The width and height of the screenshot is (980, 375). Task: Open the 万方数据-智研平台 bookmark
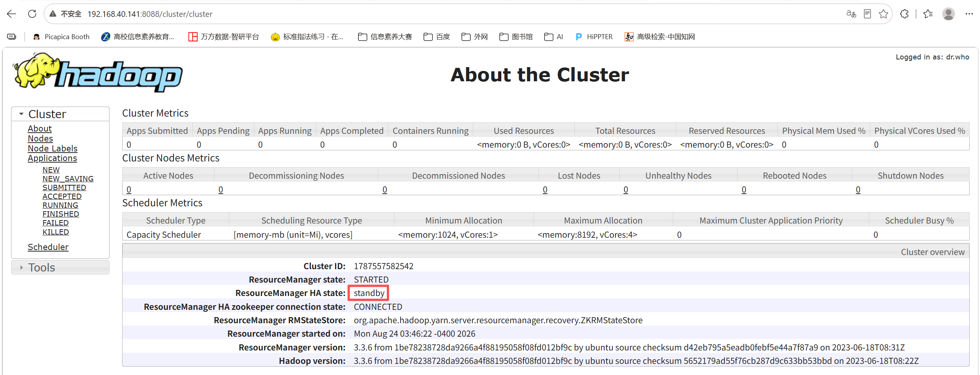[x=224, y=37]
